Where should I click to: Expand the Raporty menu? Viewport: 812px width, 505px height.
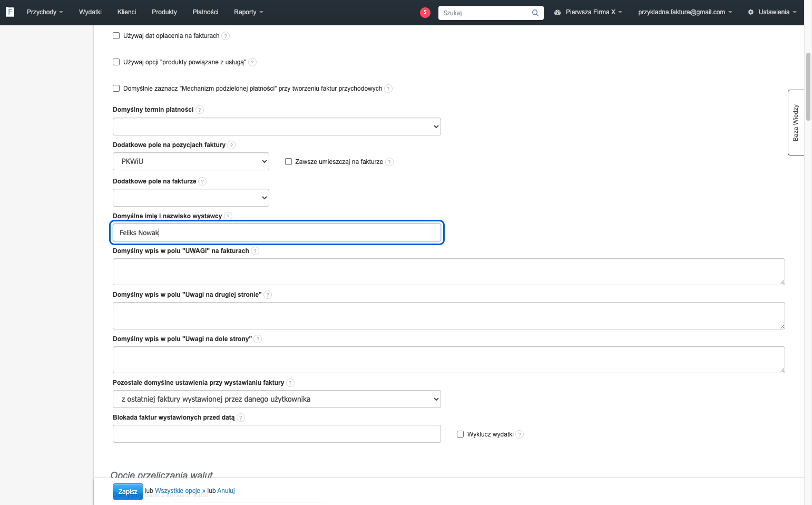click(x=248, y=12)
